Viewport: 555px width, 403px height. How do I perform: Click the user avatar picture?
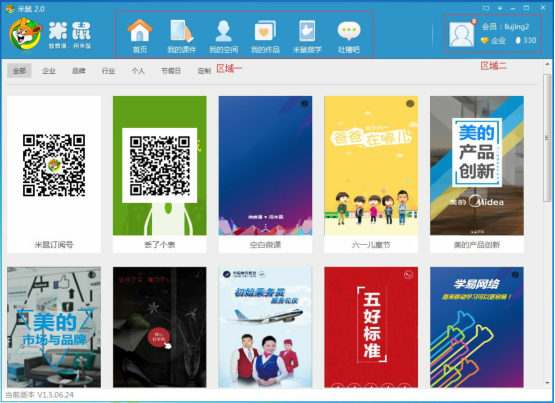pos(462,34)
